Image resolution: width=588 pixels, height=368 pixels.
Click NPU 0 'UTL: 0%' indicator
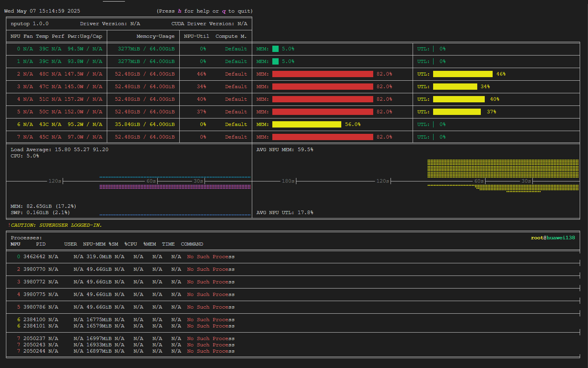coord(432,49)
